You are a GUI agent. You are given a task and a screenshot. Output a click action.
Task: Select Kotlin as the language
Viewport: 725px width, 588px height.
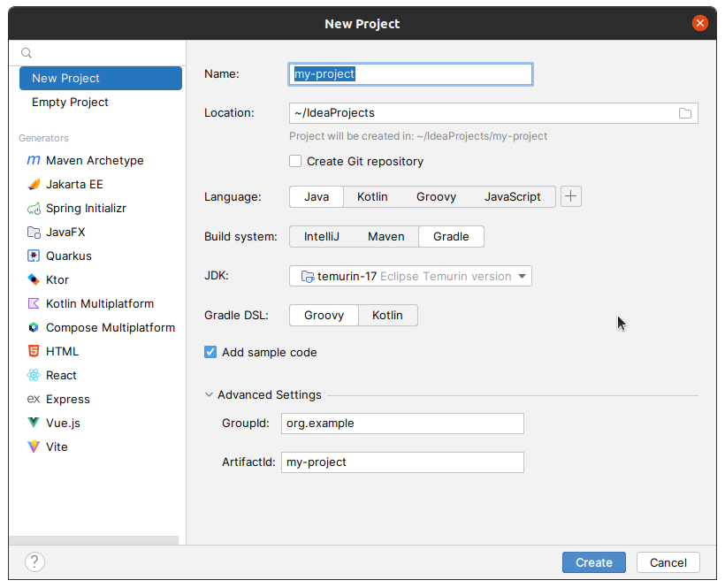372,197
